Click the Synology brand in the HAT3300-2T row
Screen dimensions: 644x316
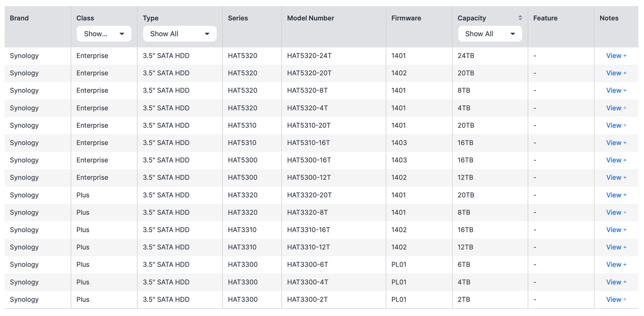tap(24, 299)
